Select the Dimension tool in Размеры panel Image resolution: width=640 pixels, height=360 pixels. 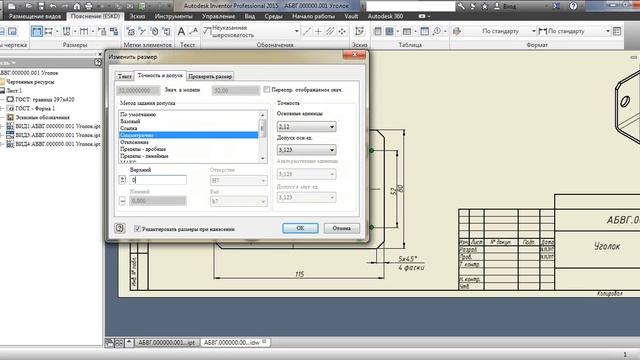coord(37,31)
